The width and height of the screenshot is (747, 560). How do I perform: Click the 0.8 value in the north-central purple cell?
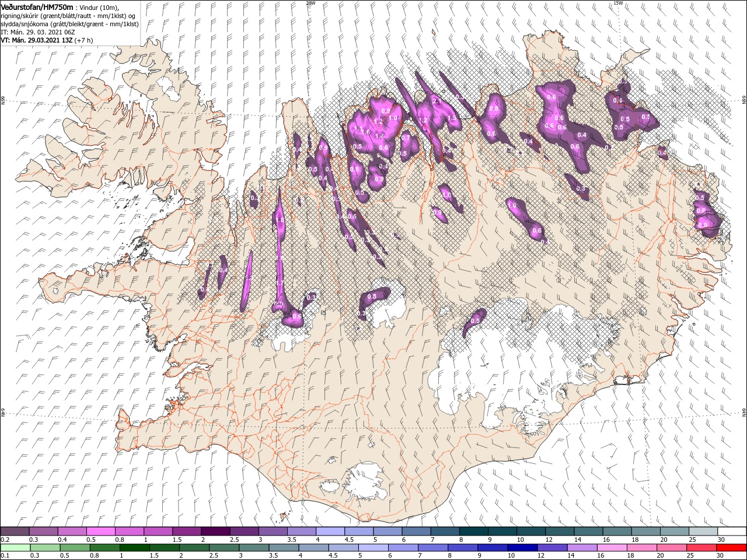point(494,108)
